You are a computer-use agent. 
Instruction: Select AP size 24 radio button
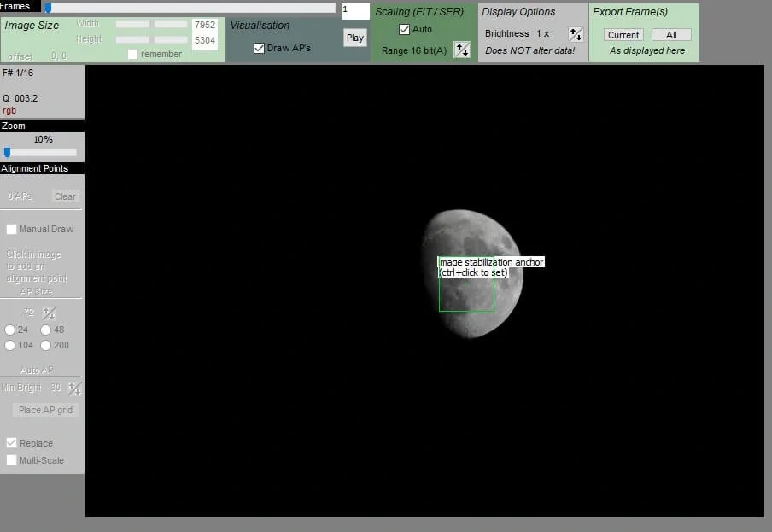pyautogui.click(x=10, y=330)
